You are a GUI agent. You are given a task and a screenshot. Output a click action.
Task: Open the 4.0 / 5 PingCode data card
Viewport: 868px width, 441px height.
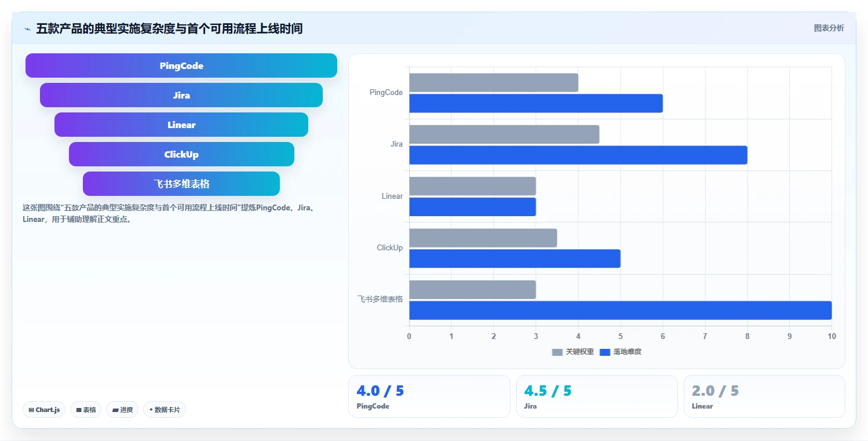pos(429,396)
